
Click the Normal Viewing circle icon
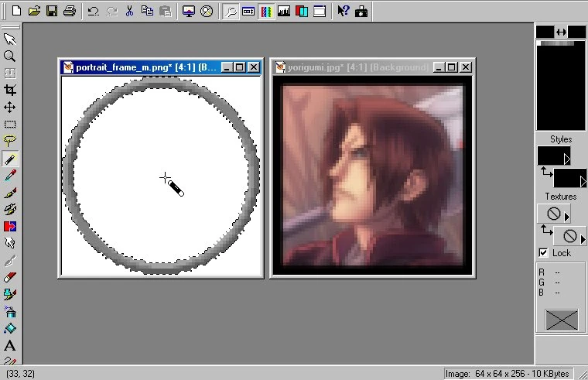[207, 11]
